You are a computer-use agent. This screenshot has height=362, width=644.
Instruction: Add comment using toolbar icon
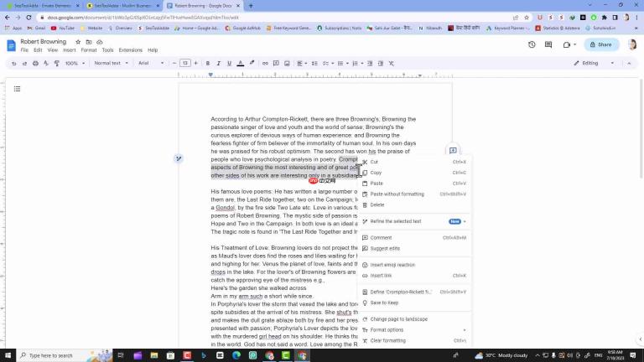click(276, 63)
